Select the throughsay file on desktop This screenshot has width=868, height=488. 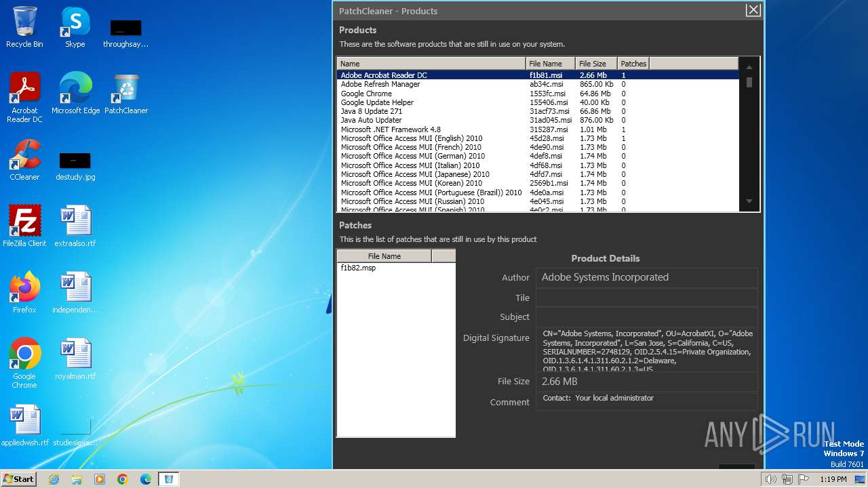click(x=126, y=34)
